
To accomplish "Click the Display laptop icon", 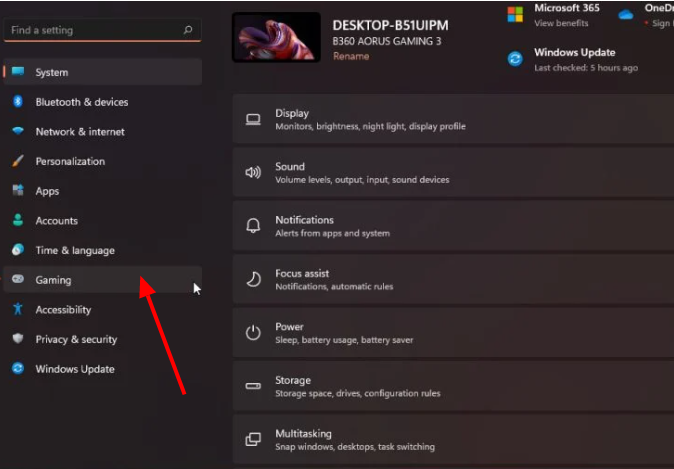I will pyautogui.click(x=253, y=120).
